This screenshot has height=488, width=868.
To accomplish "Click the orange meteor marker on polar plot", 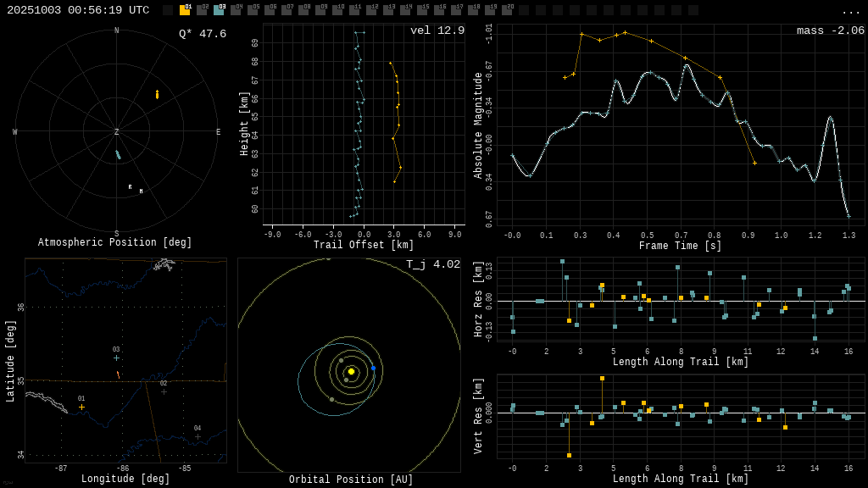I will pyautogui.click(x=157, y=95).
